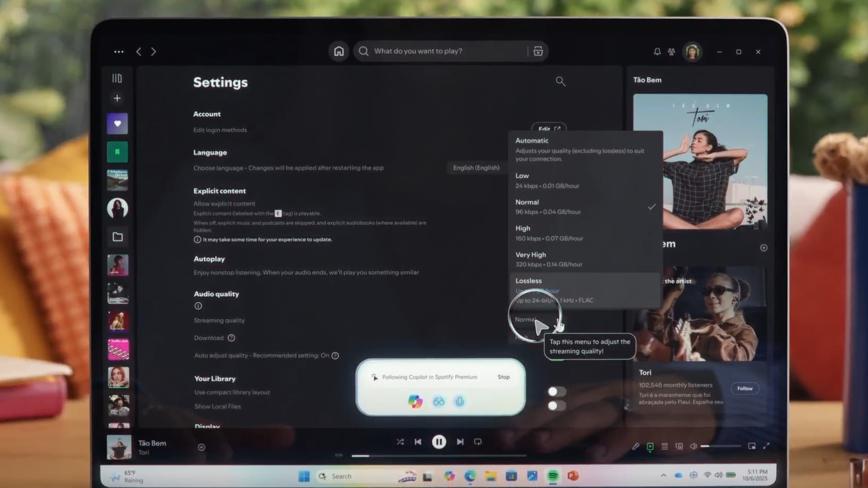This screenshot has height=488, width=868.
Task: Open English language dropdown
Action: tap(476, 168)
